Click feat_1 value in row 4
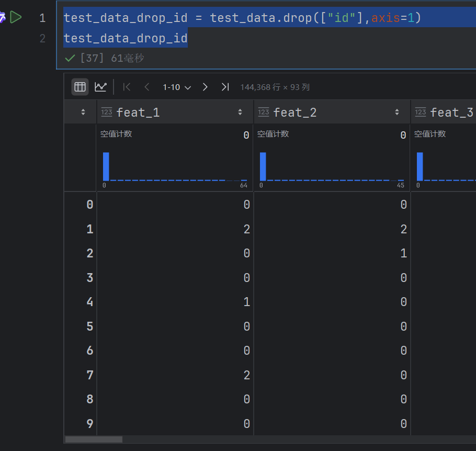Viewport: 476px width, 451px height. pos(246,302)
